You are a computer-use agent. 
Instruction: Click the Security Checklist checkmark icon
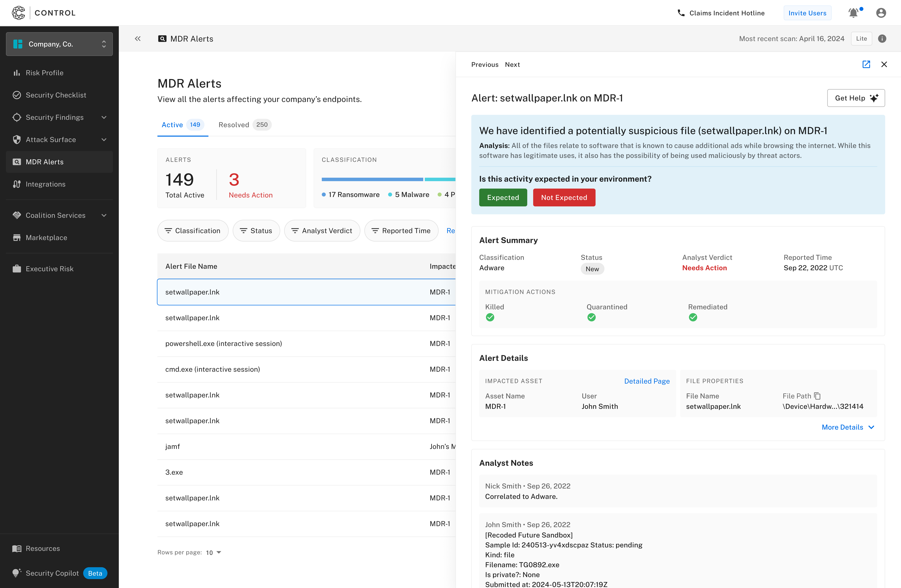coord(17,95)
